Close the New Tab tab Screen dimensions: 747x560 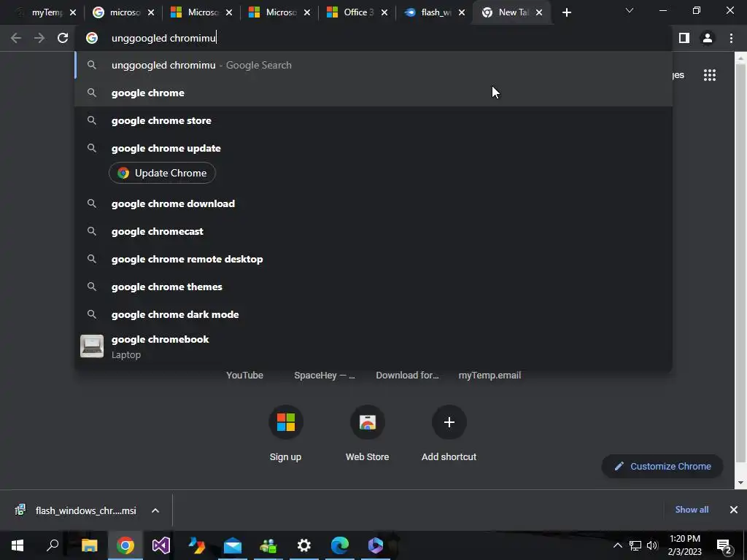(x=539, y=13)
